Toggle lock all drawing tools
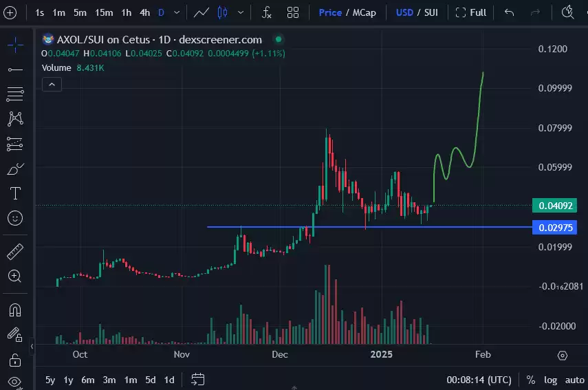The width and height of the screenshot is (588, 390). pyautogui.click(x=15, y=360)
